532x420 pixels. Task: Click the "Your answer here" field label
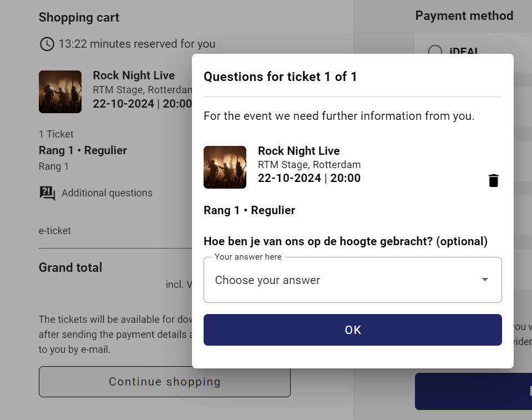click(248, 257)
